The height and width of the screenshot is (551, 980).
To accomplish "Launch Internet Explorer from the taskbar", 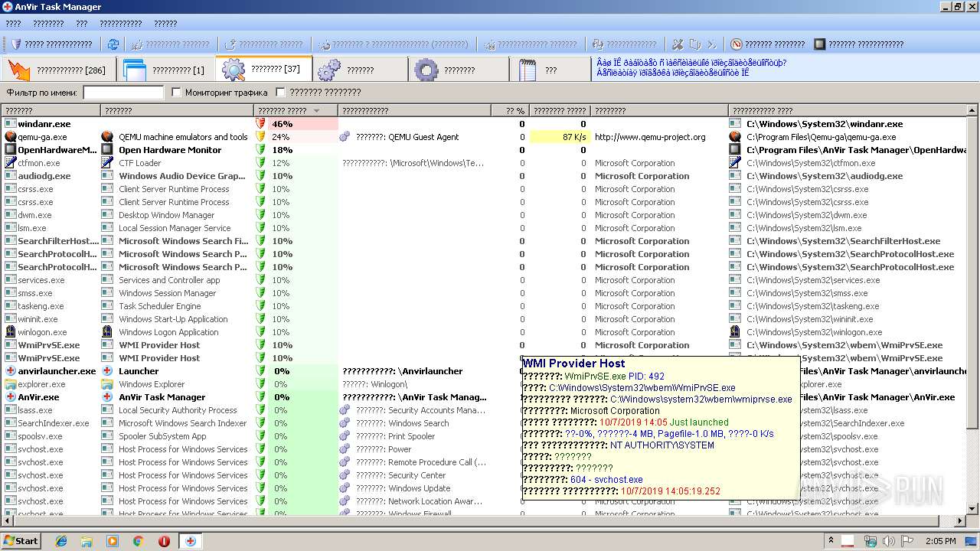I will [61, 541].
